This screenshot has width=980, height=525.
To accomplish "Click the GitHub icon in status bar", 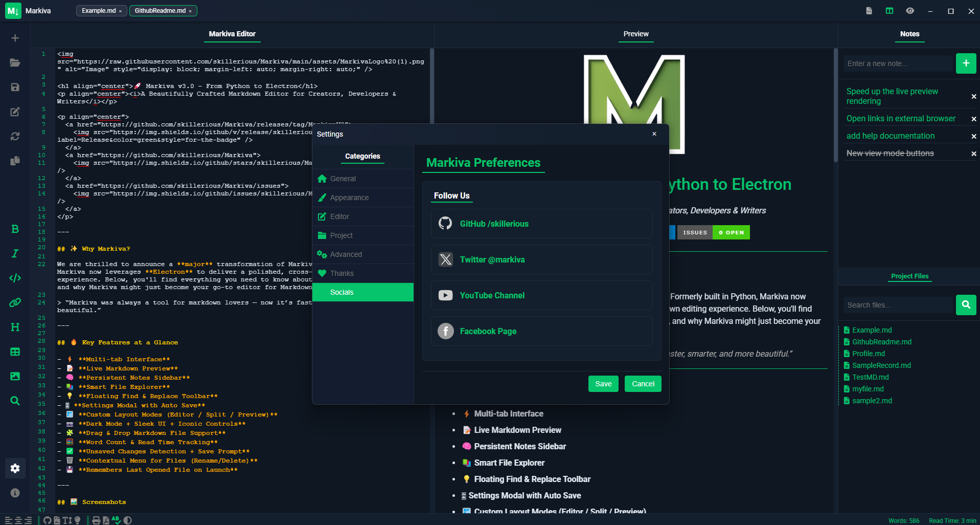I will [48, 520].
